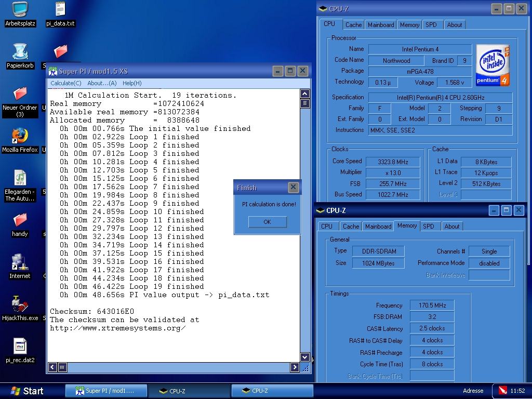Activate Super PI taskbar button
532x399 pixels.
click(106, 391)
